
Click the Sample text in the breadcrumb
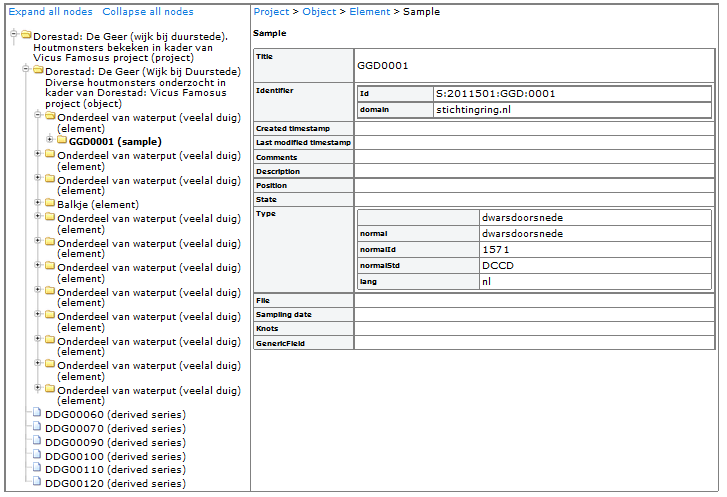coord(421,12)
